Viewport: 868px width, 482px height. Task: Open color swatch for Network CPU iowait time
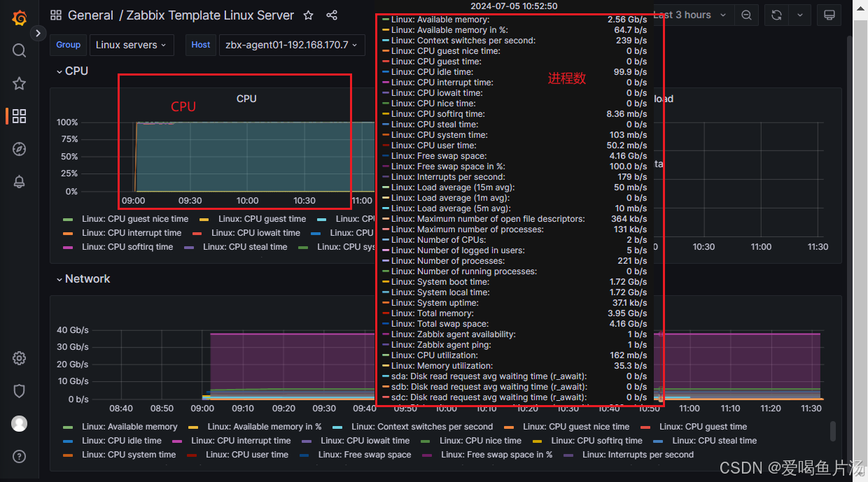pos(307,441)
